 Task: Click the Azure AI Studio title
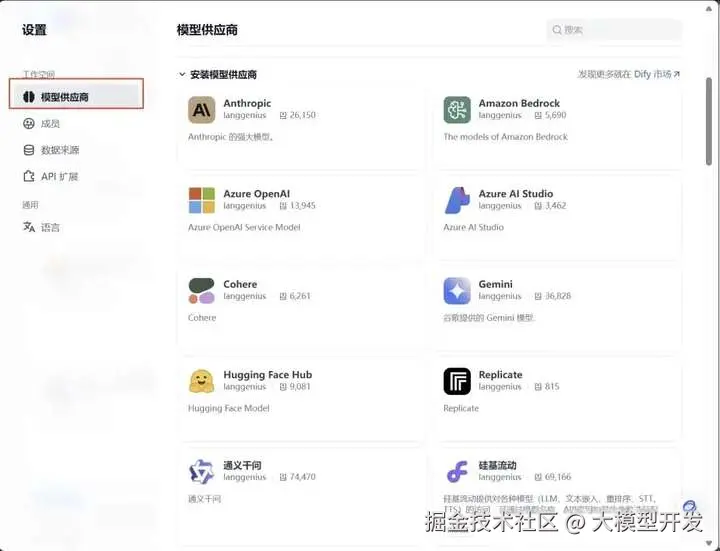[x=516, y=194]
